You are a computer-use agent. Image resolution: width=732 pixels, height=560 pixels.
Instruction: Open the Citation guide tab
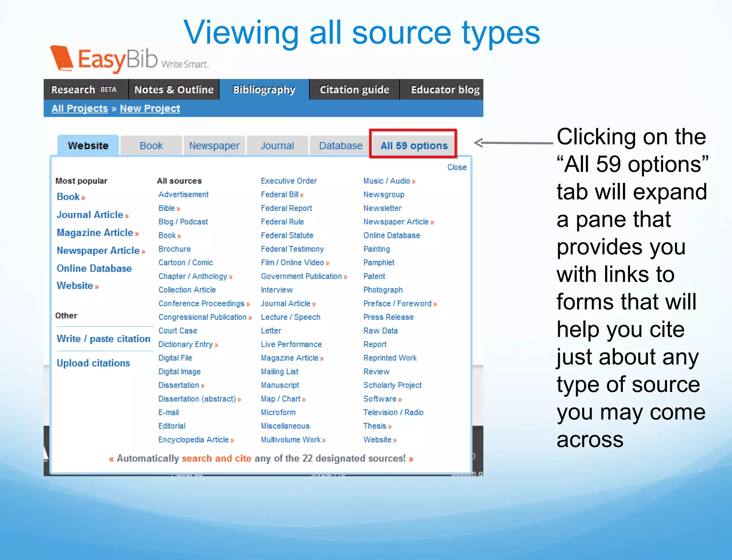[x=354, y=89]
